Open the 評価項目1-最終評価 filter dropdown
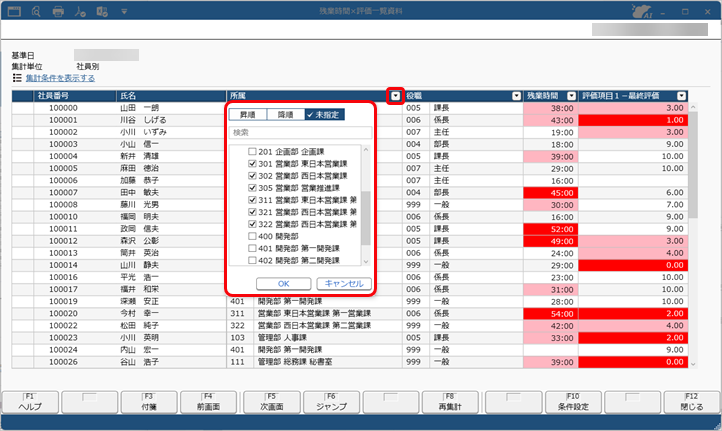Viewport: 722px width, 431px height. [681, 96]
